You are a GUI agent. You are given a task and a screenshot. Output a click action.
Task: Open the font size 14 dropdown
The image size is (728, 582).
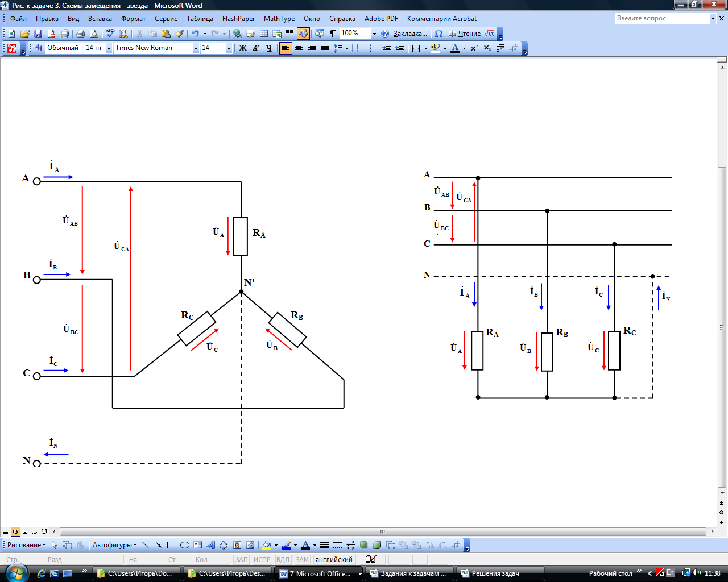pyautogui.click(x=229, y=48)
